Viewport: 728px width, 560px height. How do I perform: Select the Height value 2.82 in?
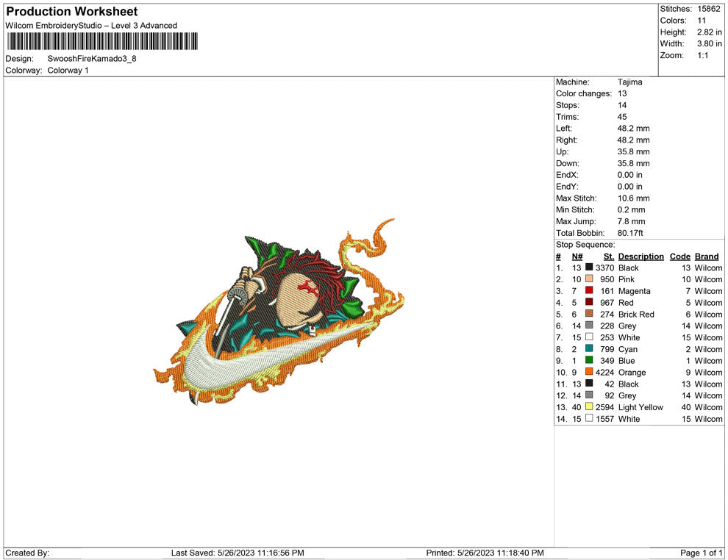tap(710, 32)
